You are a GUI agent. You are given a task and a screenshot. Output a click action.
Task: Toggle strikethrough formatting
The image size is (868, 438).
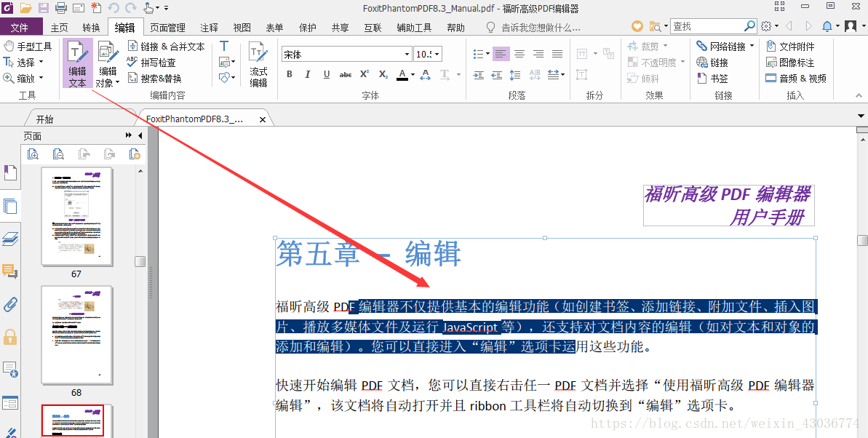346,74
